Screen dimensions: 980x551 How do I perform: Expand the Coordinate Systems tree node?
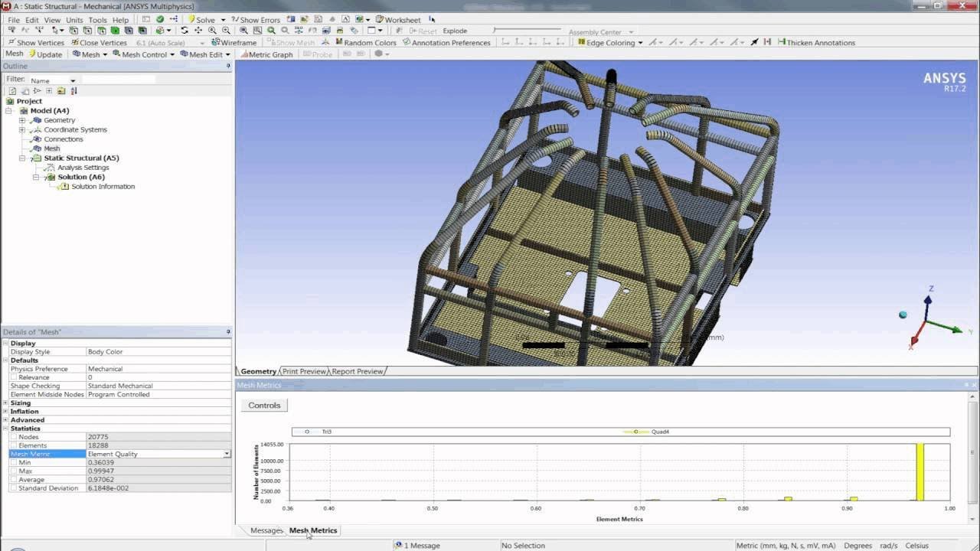point(22,129)
